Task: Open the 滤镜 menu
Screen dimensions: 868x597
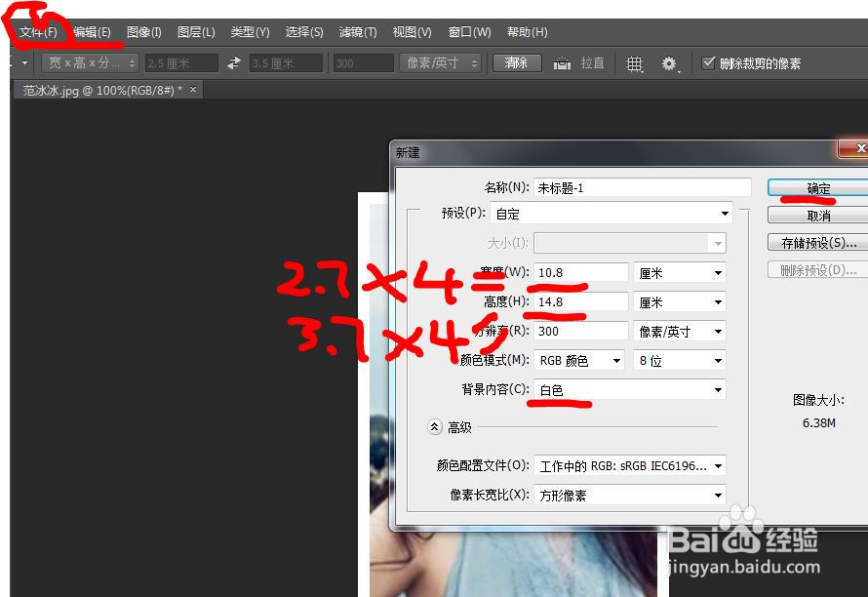Action: coord(357,31)
